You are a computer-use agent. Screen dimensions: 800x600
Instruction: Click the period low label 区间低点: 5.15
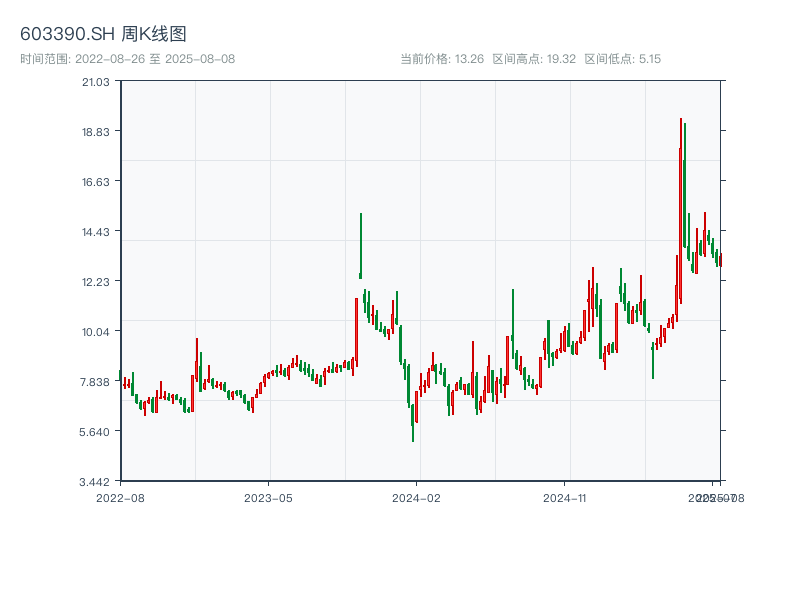point(622,59)
